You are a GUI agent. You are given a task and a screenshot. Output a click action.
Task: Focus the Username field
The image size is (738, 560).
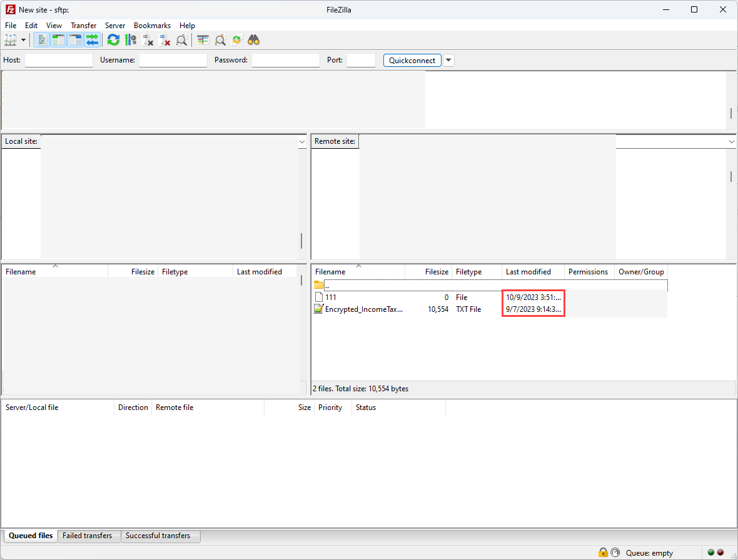(173, 60)
